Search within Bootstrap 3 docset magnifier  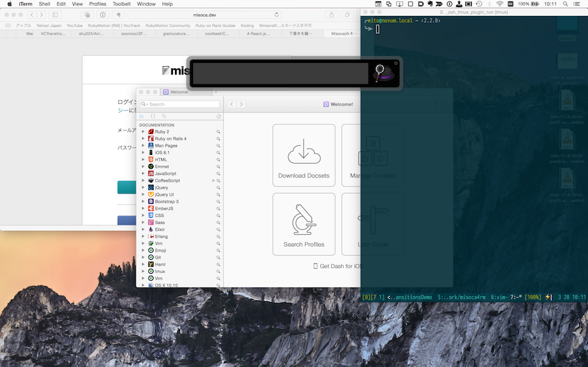218,202
